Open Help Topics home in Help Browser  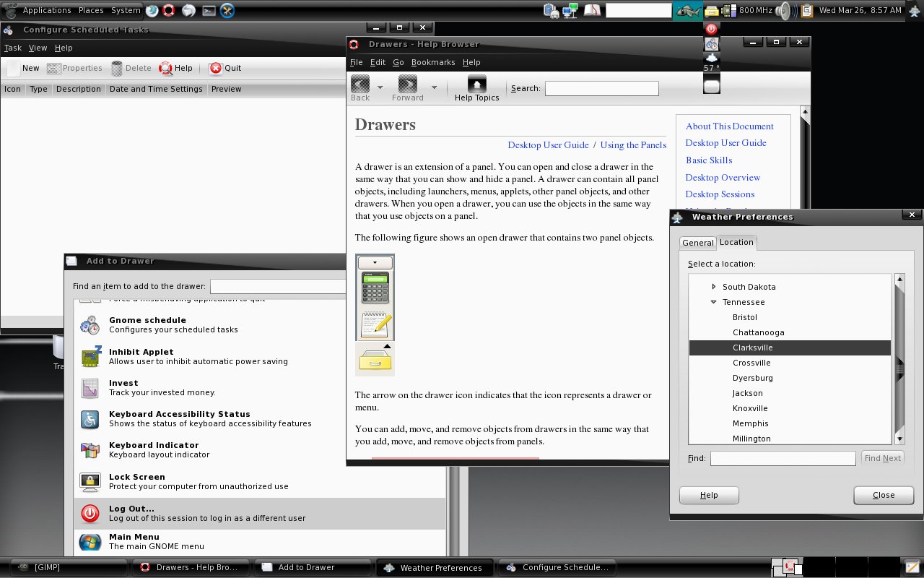[476, 88]
